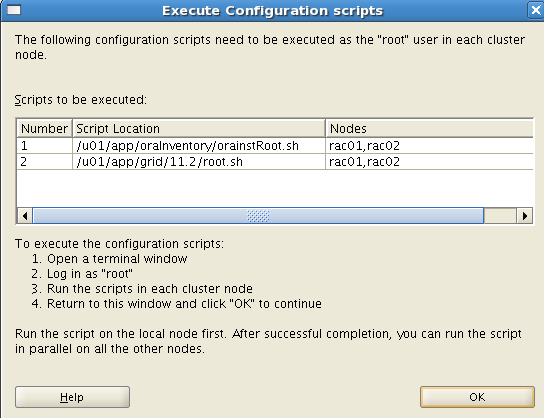Select row number 1 cell
The image size is (544, 418).
pyautogui.click(x=44, y=146)
